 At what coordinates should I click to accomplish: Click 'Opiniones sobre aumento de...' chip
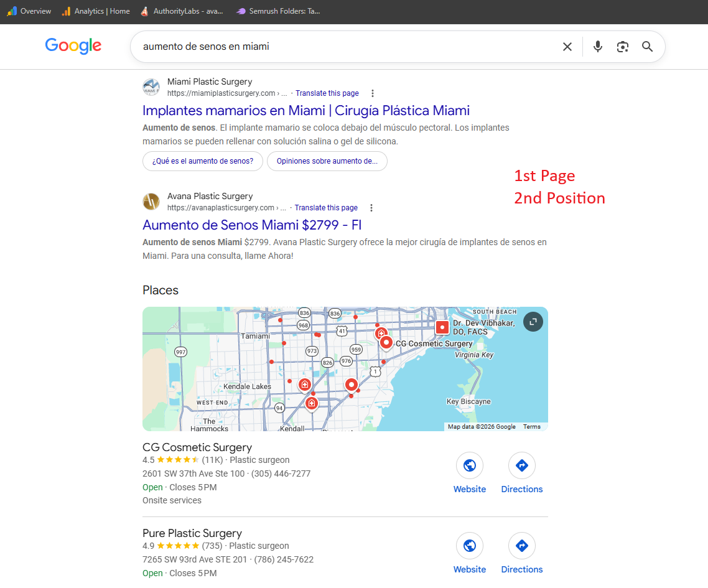tap(327, 161)
